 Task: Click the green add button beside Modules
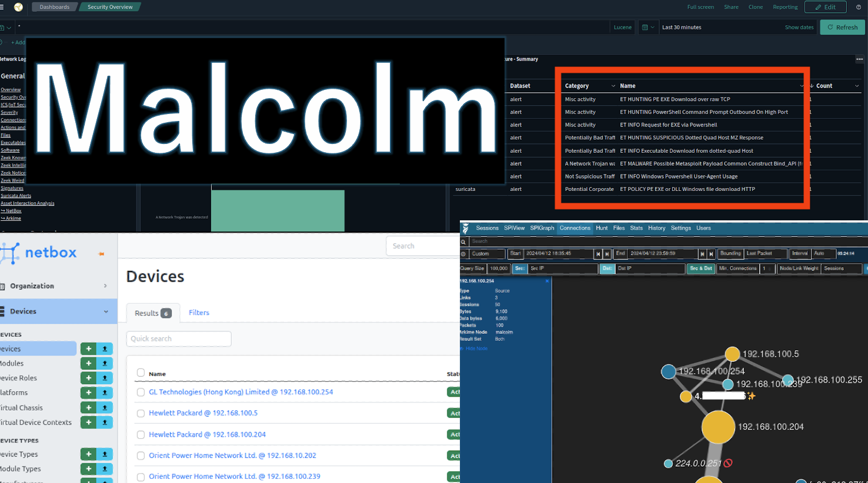[88, 364]
